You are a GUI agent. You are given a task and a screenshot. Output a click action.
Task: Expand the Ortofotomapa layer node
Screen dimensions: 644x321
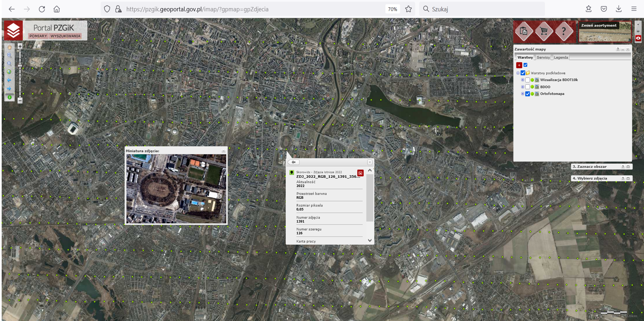[522, 94]
